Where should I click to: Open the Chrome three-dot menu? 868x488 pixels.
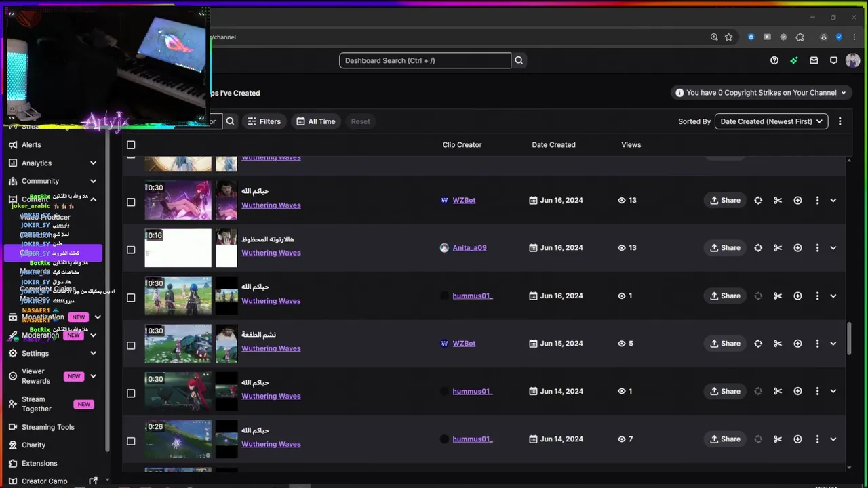click(x=854, y=37)
